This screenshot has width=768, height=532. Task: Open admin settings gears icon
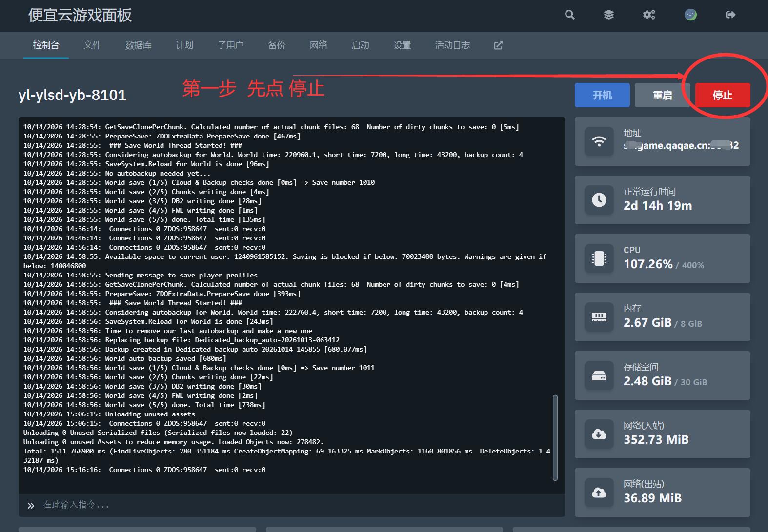click(649, 15)
